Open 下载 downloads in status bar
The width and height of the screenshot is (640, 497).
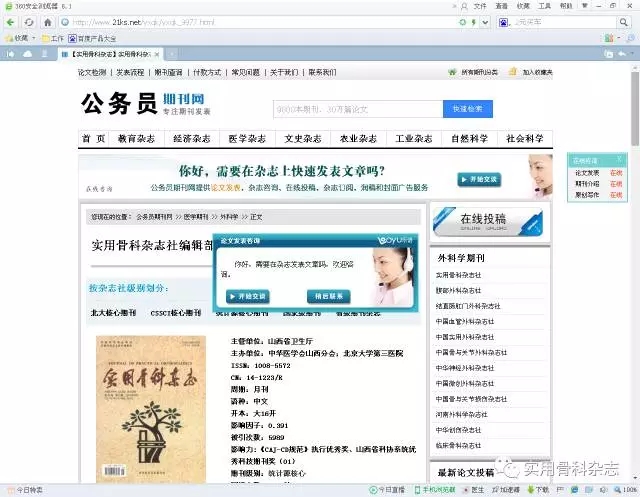[538, 490]
